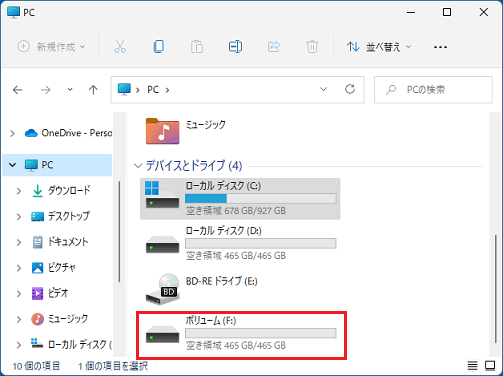Click the Share icon in toolbar
The height and width of the screenshot is (376, 503).
click(x=274, y=47)
